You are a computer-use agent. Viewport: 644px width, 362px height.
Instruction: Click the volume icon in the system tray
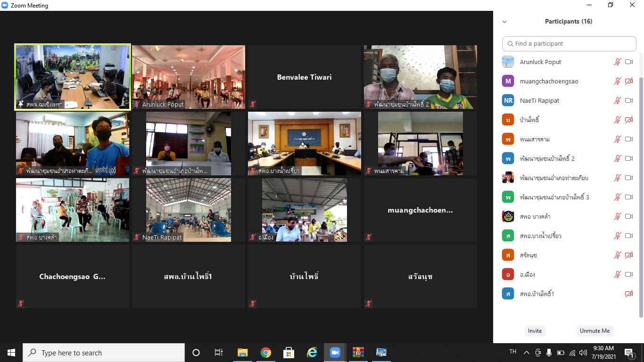point(582,352)
